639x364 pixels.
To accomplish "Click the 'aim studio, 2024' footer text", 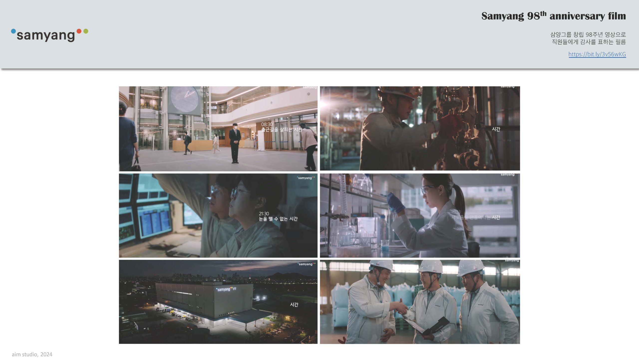I will [32, 354].
